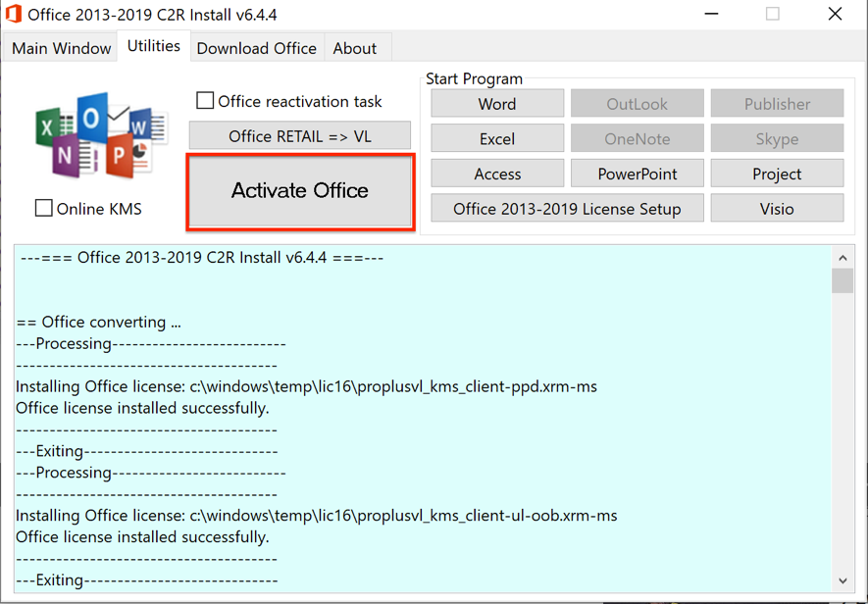The height and width of the screenshot is (604, 868).
Task: Close the Office C2R Install window
Action: (x=836, y=14)
